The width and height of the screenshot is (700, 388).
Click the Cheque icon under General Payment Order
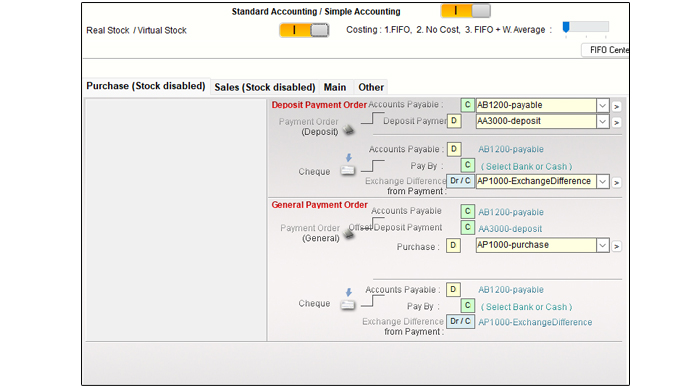click(x=347, y=305)
